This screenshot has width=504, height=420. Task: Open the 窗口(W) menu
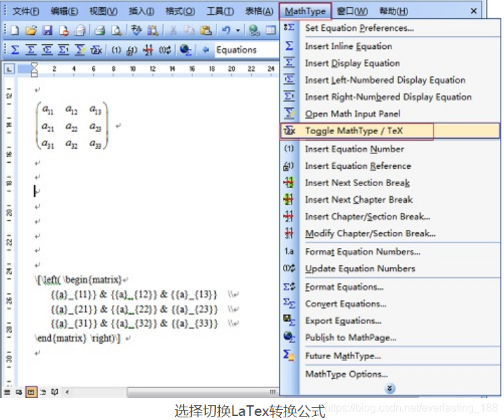point(352,11)
